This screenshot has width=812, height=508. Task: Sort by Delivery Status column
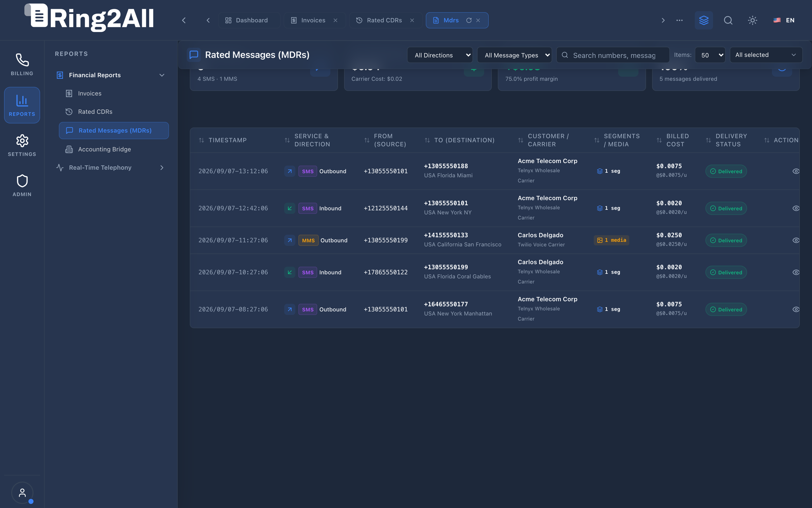[726, 140]
